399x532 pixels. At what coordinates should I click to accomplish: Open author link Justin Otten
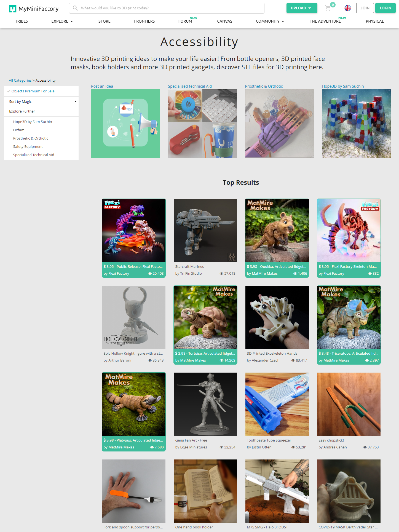point(262,447)
